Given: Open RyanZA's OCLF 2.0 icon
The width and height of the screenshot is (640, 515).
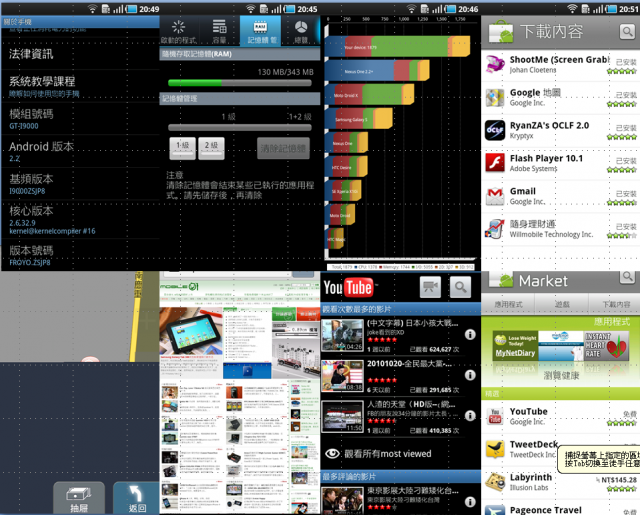Looking at the screenshot, I should click(x=495, y=130).
